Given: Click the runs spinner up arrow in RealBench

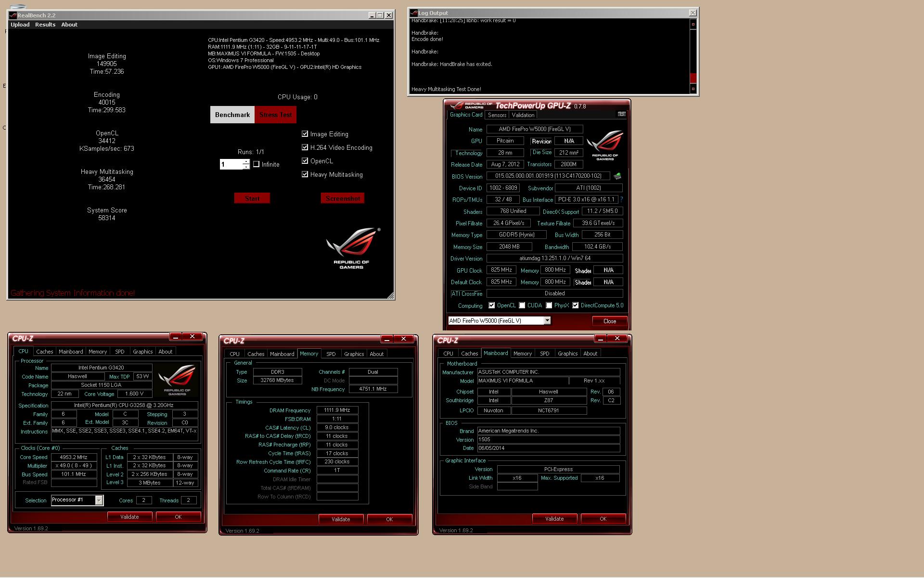Looking at the screenshot, I should point(246,162).
